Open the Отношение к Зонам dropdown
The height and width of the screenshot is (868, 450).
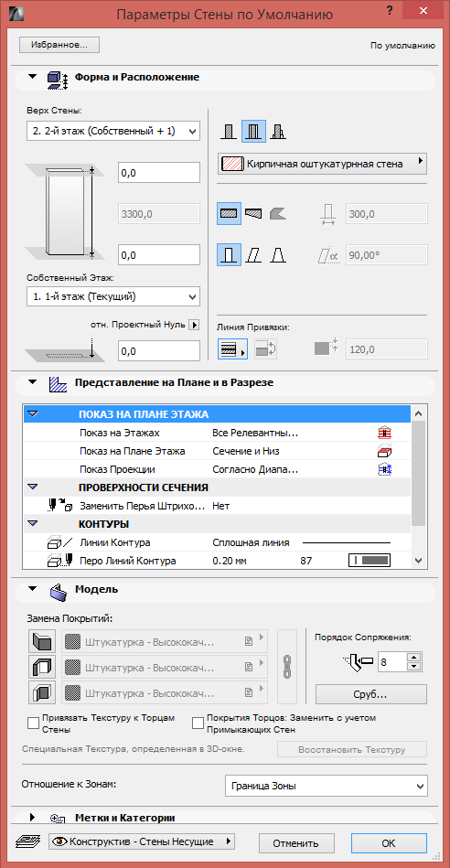tap(327, 786)
